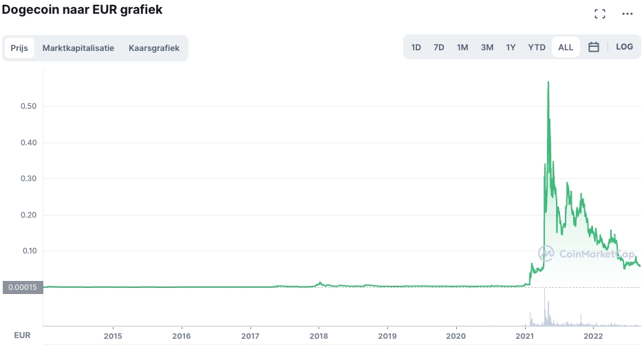This screenshot has width=644, height=345.
Task: Select the 7D time range
Action: [439, 48]
